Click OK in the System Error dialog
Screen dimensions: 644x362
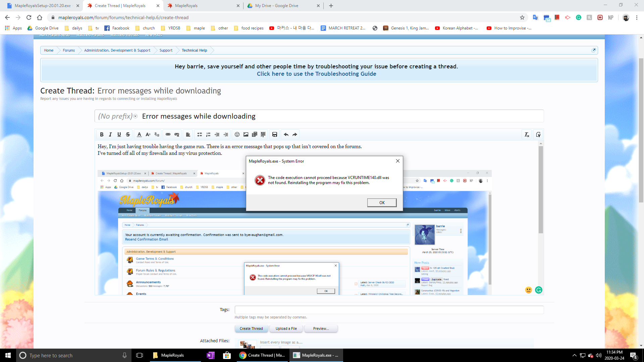coord(382,202)
